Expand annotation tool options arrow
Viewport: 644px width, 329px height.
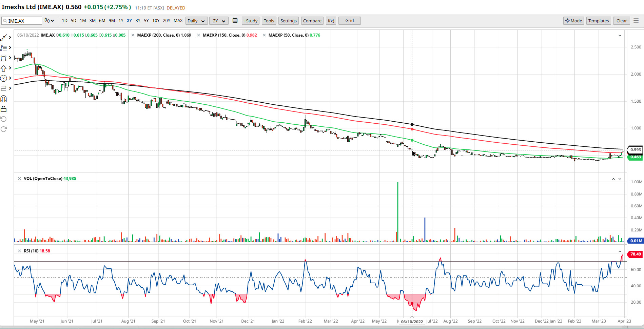click(10, 78)
